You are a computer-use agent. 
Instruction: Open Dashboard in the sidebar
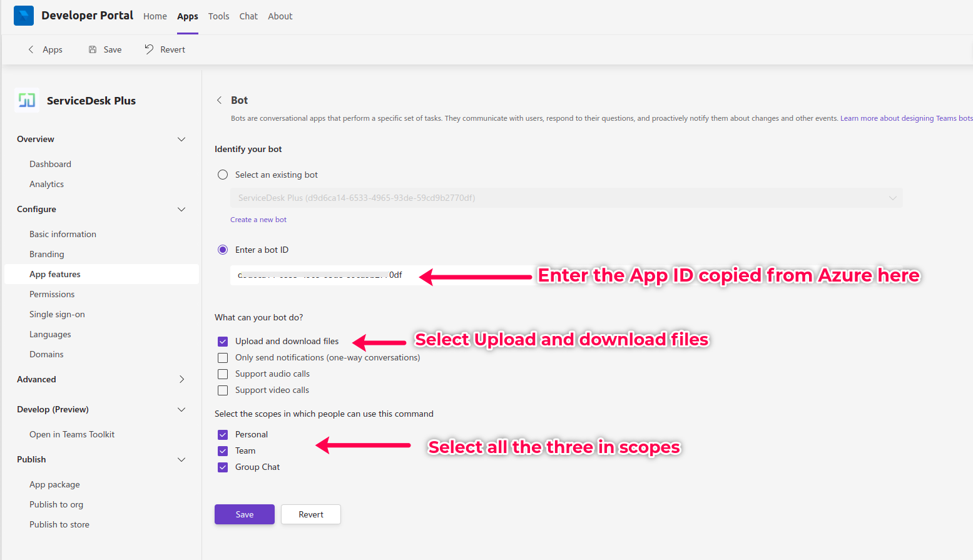click(x=50, y=164)
